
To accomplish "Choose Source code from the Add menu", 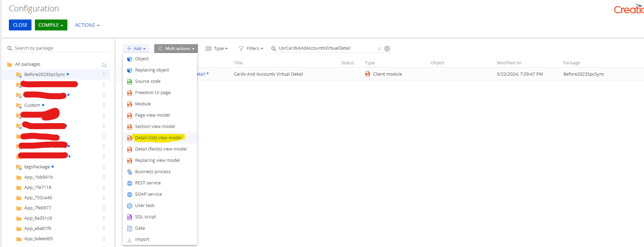I will (160, 81).
